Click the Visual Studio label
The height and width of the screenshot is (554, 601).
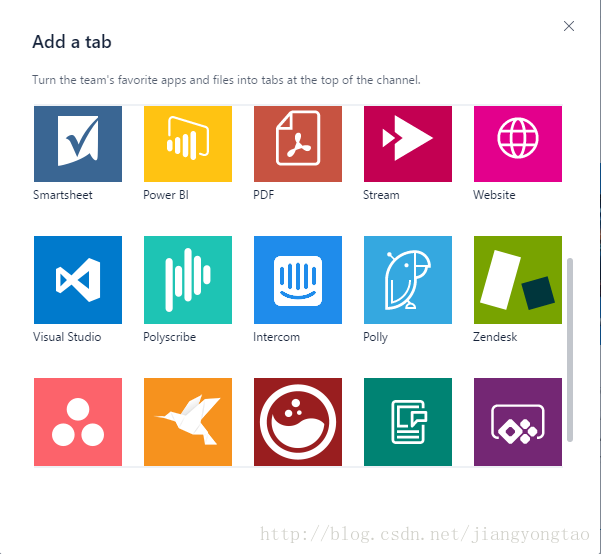point(67,337)
